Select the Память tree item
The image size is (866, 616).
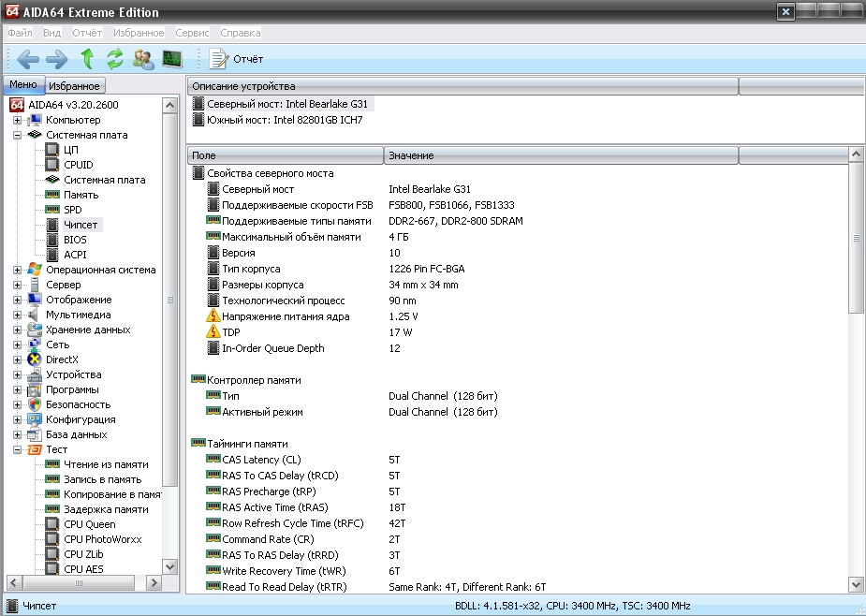[81, 195]
